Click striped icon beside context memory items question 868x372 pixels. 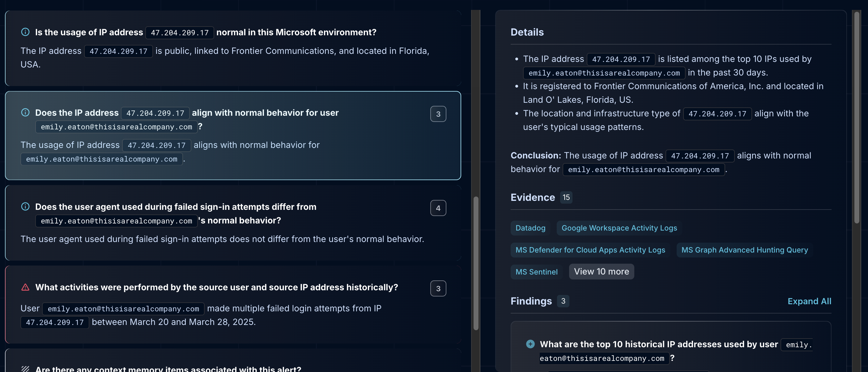pyautogui.click(x=25, y=369)
